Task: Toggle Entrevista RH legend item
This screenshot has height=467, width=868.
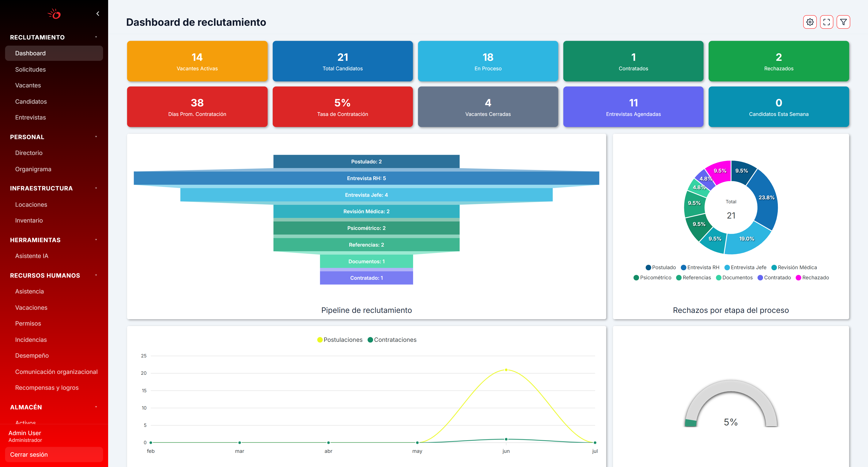Action: pyautogui.click(x=700, y=267)
